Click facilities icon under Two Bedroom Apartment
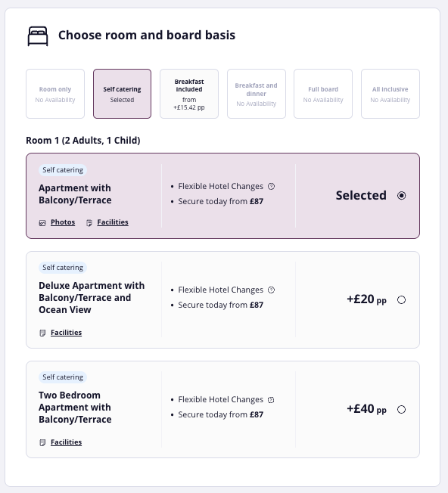448x493 pixels. tap(42, 442)
